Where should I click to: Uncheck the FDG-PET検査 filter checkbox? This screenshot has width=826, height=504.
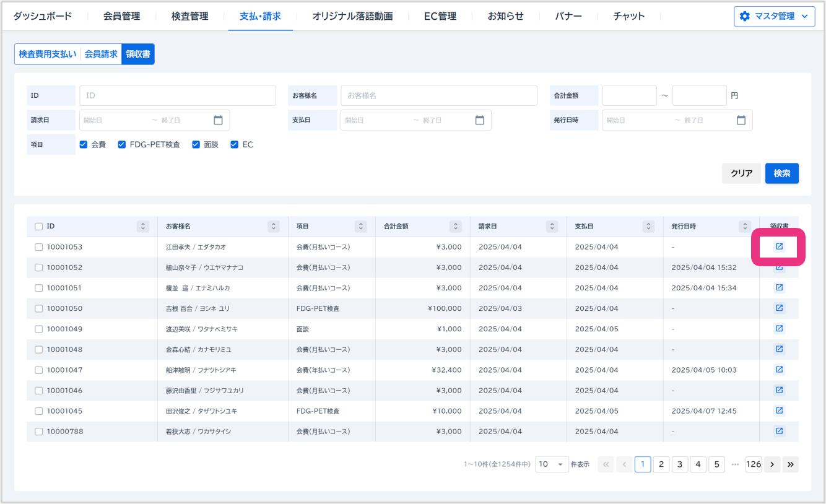pos(122,144)
